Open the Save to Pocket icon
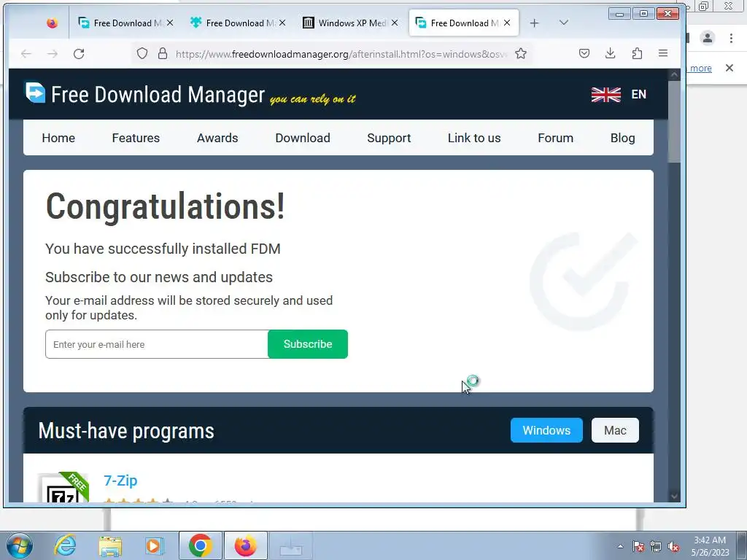747x560 pixels. click(x=584, y=53)
